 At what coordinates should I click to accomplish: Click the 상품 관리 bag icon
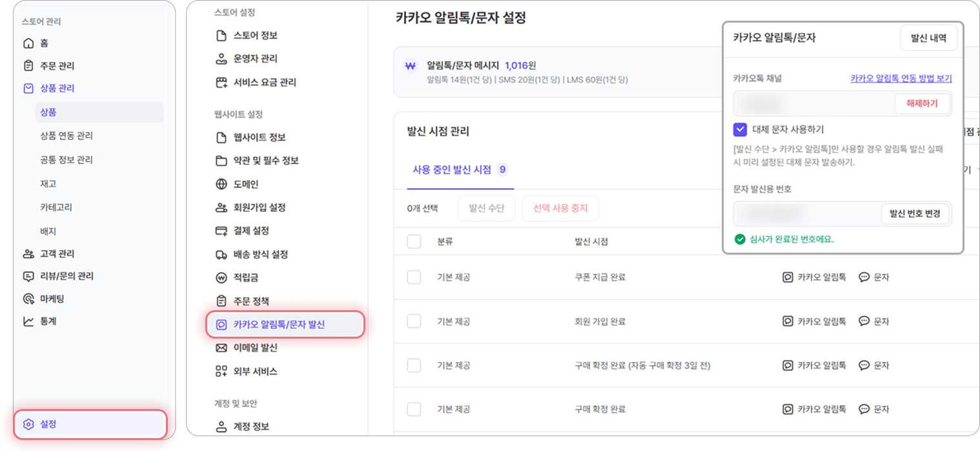click(x=28, y=89)
